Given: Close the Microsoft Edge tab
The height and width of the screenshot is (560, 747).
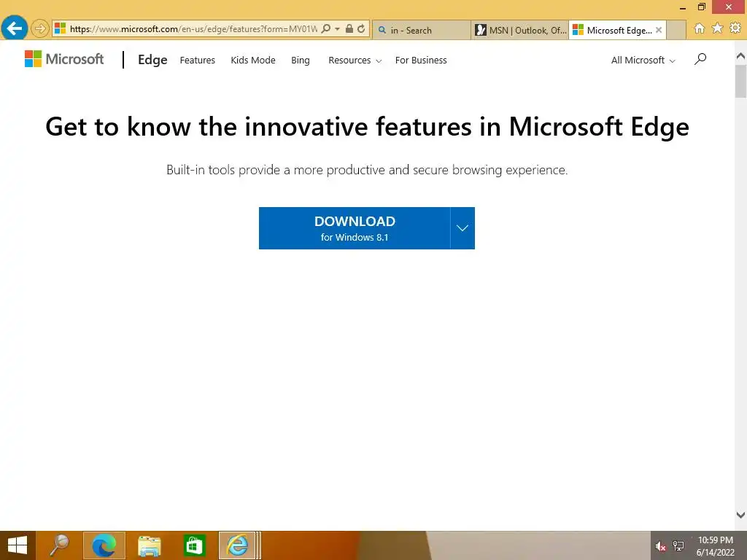Looking at the screenshot, I should point(659,30).
